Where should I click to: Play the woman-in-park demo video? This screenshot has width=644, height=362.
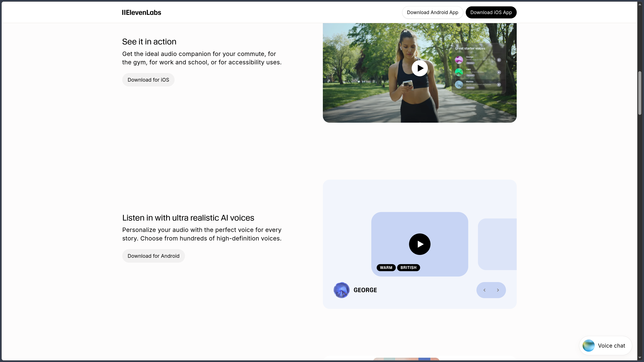pyautogui.click(x=419, y=68)
